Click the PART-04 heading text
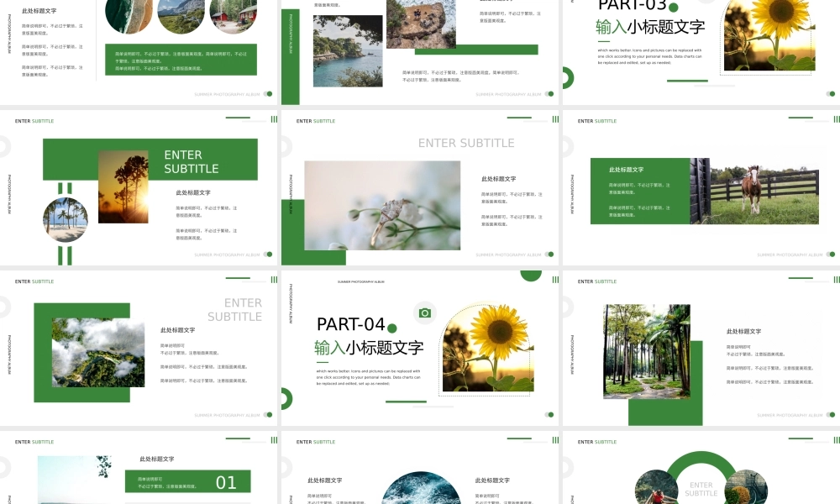Image resolution: width=840 pixels, height=504 pixels. pyautogui.click(x=351, y=324)
